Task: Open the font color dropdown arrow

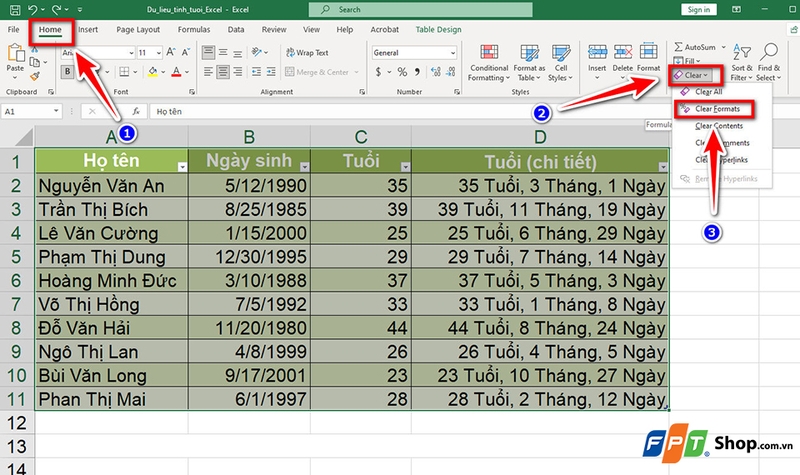Action: 187,72
